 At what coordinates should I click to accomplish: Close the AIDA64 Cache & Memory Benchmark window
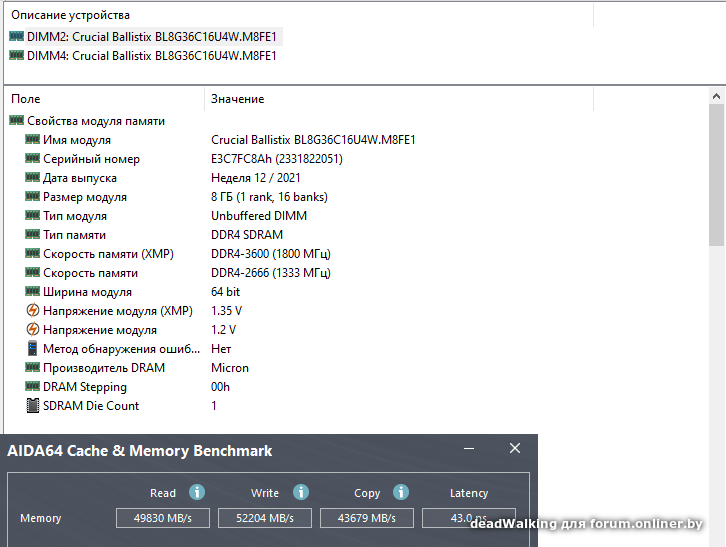(x=515, y=449)
